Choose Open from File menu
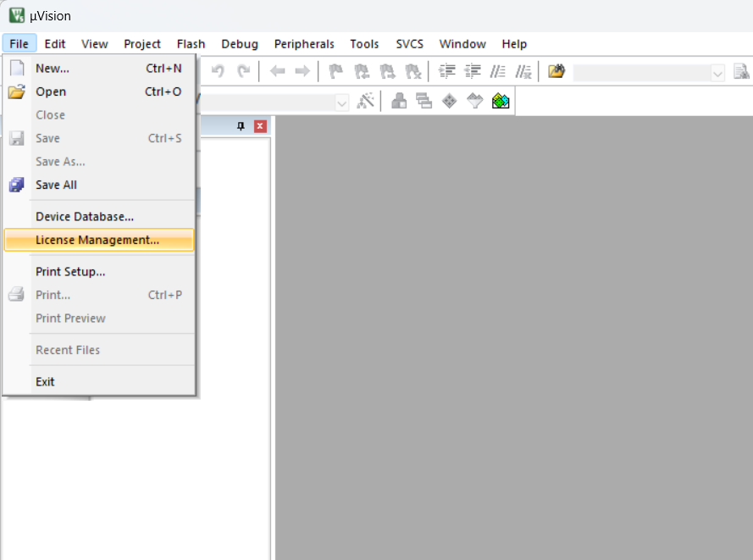The height and width of the screenshot is (560, 753). 99,91
